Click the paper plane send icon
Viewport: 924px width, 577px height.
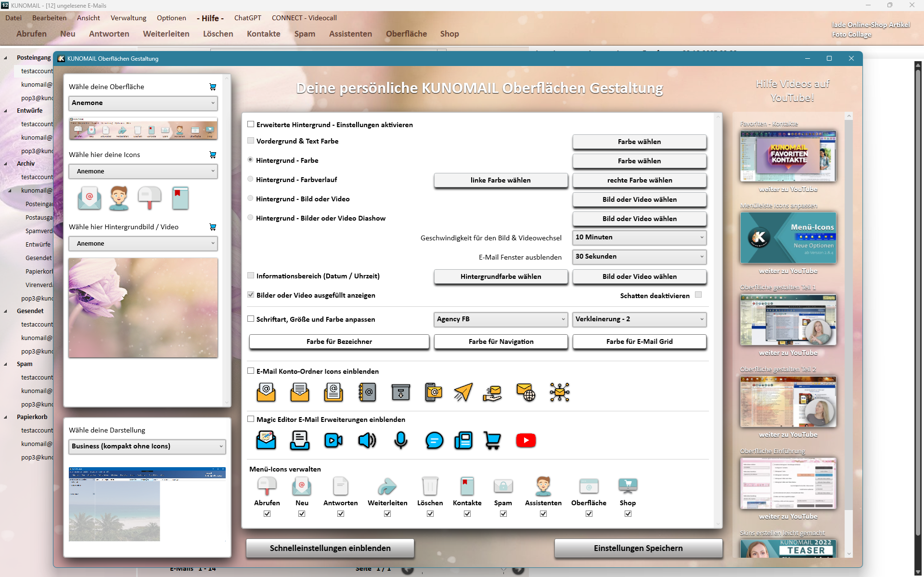click(463, 392)
